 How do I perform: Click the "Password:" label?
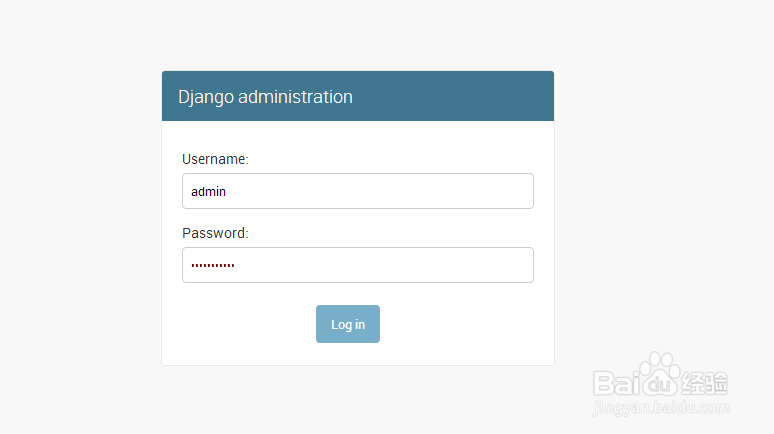(x=215, y=233)
